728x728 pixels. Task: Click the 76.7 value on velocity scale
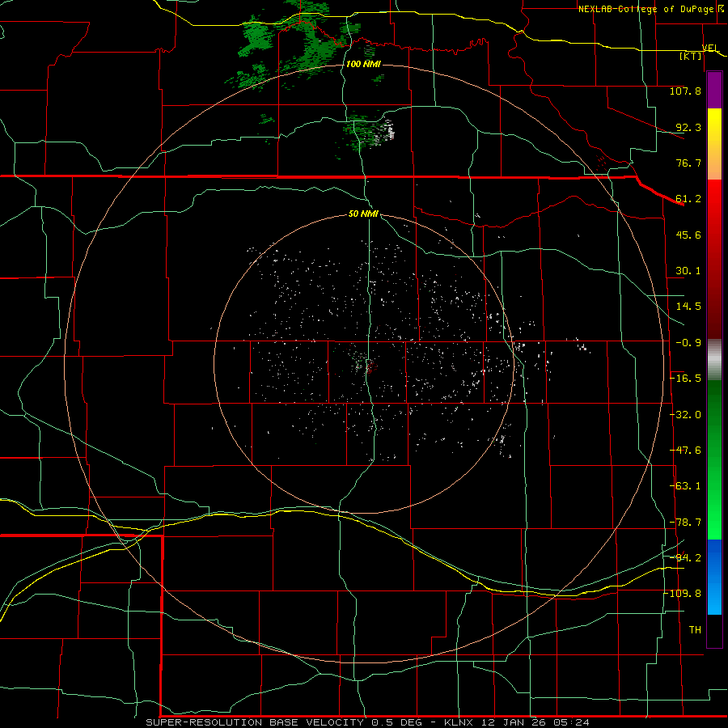tap(688, 163)
